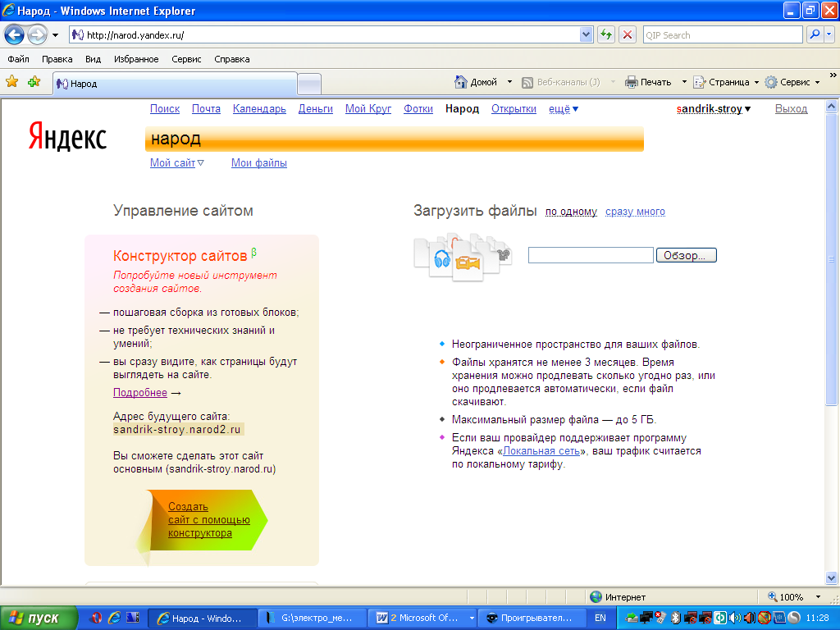Open the Правка menu
840x630 pixels.
click(x=57, y=59)
